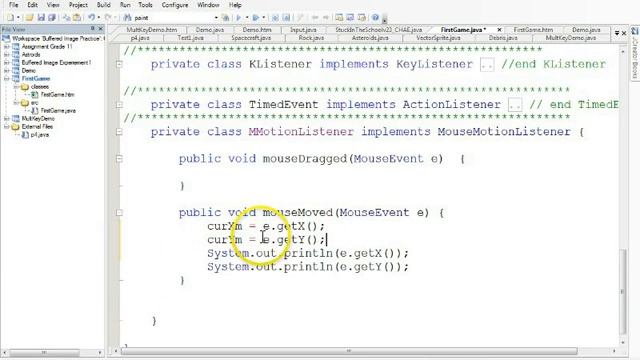Click the Save icon in toolbar
Image resolution: width=640 pixels, height=360 pixels.
(x=41, y=18)
